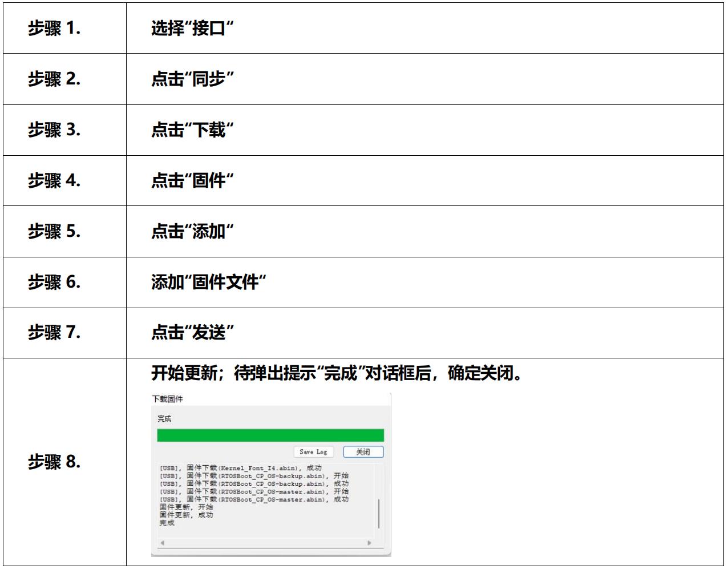Click left arrow of horizontal log scrollbar
Screen dimensions: 728x569
click(163, 543)
